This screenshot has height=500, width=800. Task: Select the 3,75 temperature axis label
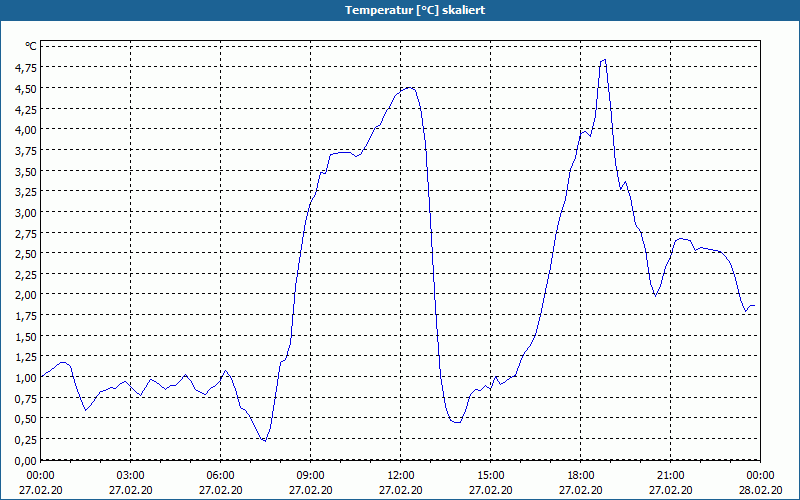click(28, 150)
